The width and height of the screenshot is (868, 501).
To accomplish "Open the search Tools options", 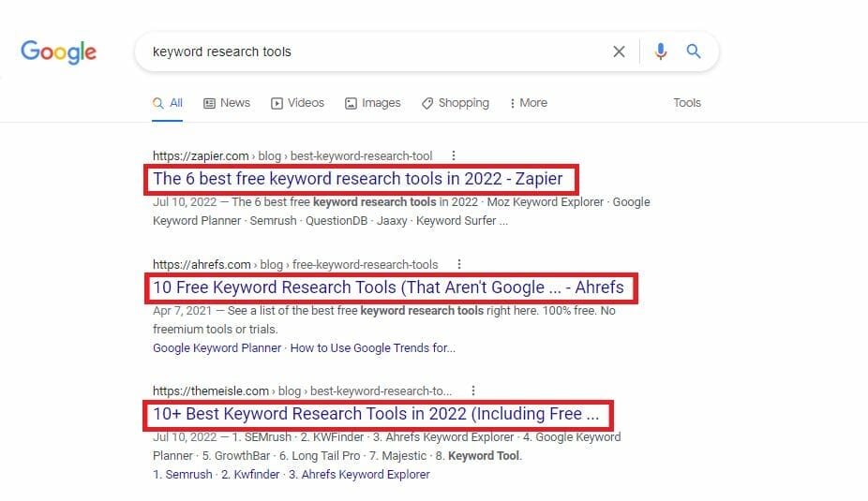I will pos(687,103).
